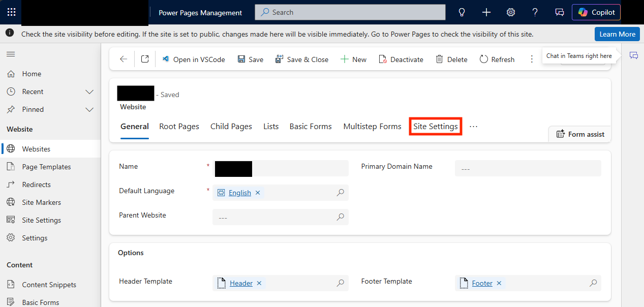Click Deactivate in the toolbar

[x=401, y=59]
